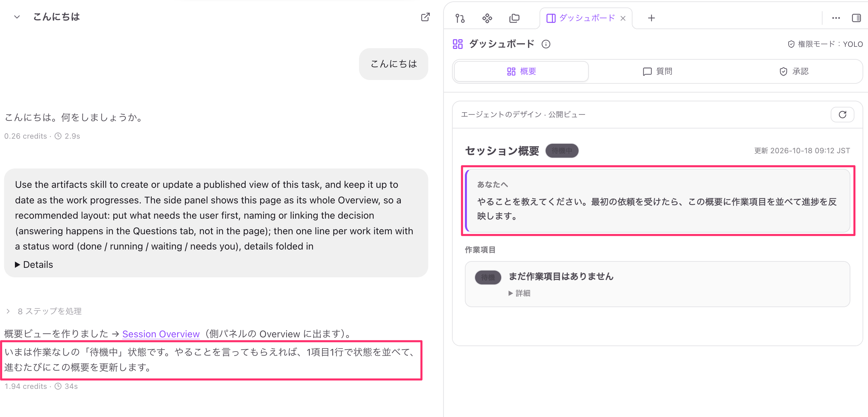Click the 2.9s clock icon

coord(58,136)
